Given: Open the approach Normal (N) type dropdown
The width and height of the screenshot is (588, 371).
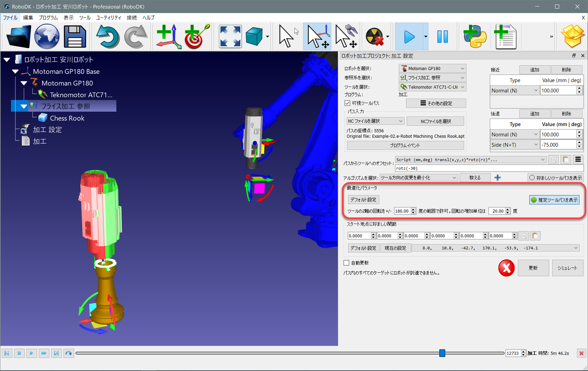Looking at the screenshot, I should point(515,90).
